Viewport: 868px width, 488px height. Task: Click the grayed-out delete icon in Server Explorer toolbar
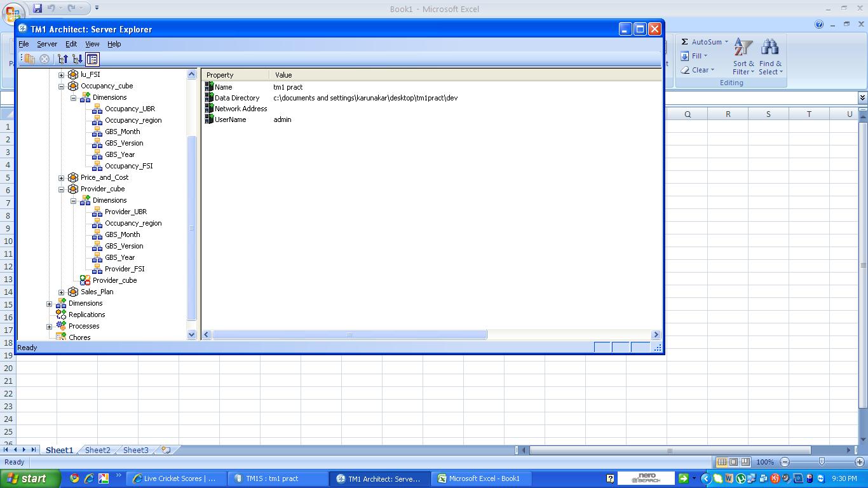pyautogui.click(x=44, y=59)
